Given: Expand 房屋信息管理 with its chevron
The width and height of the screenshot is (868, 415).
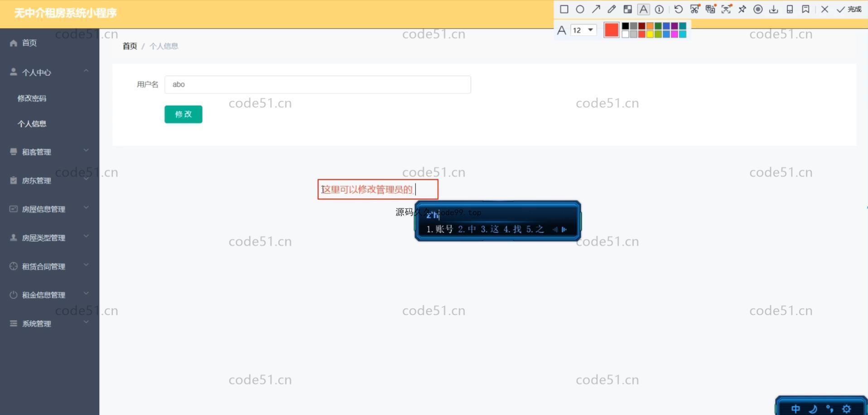Looking at the screenshot, I should (86, 207).
